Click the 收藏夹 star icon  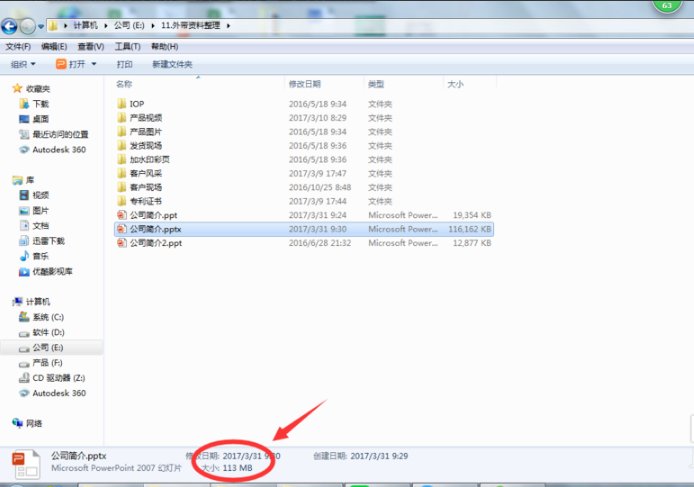pyautogui.click(x=17, y=89)
